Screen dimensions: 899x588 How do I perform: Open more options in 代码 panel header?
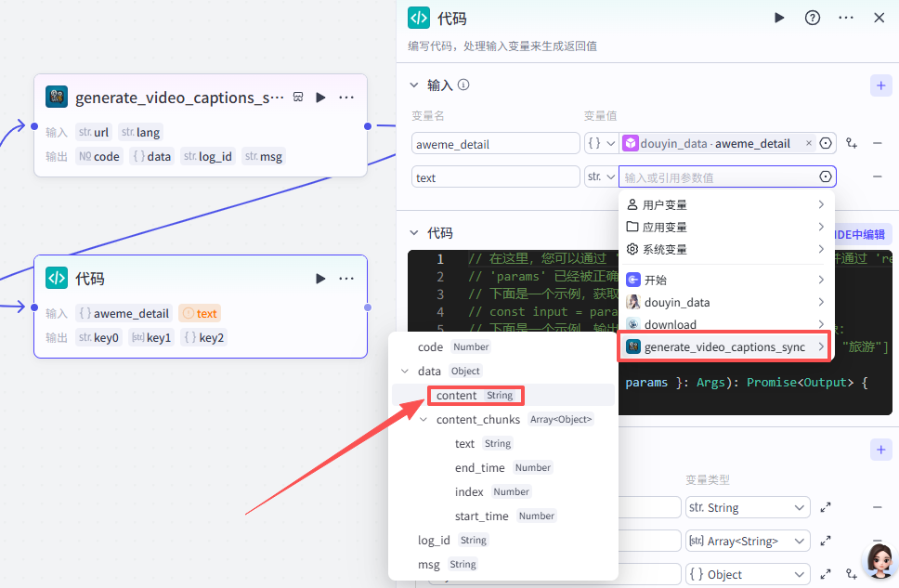[x=846, y=18]
